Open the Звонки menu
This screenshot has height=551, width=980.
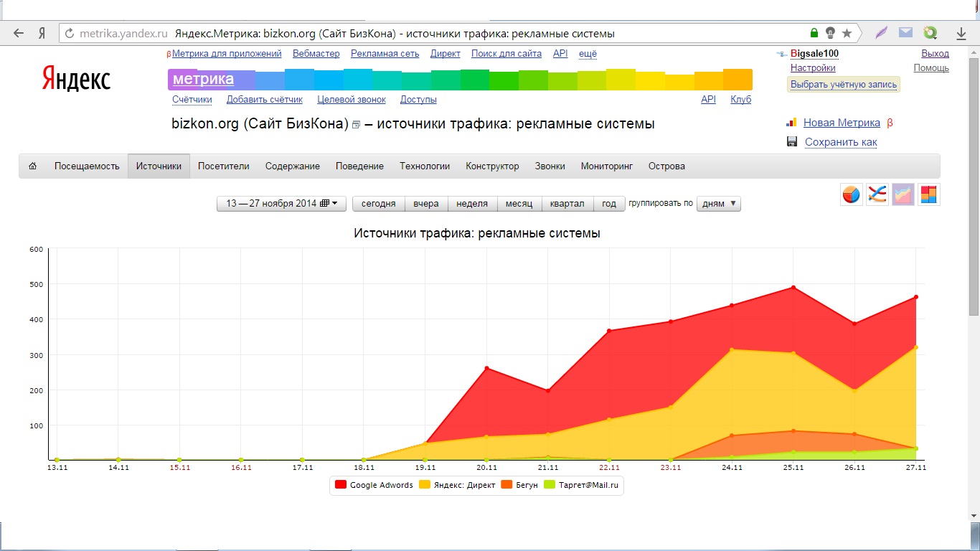coord(550,166)
